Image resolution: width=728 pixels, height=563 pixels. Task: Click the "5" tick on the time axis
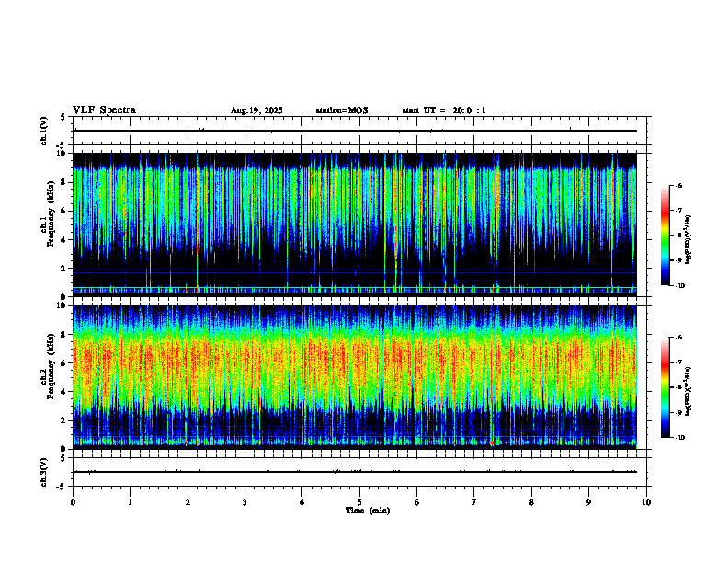coord(359,502)
